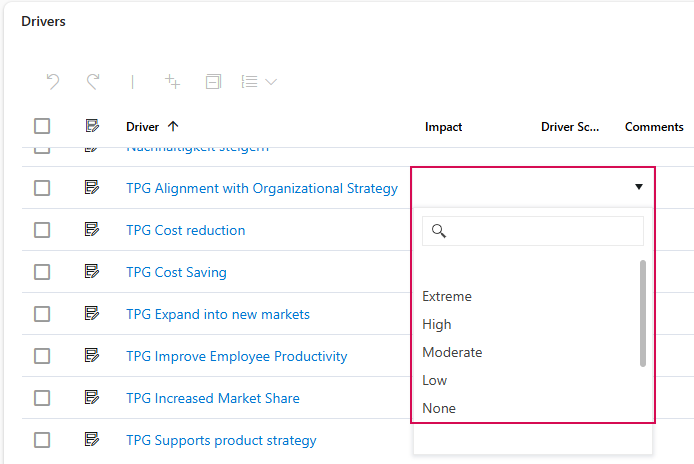Open edit form for TPG Cost reduction row
Viewport: 694px width, 464px height.
click(x=93, y=230)
